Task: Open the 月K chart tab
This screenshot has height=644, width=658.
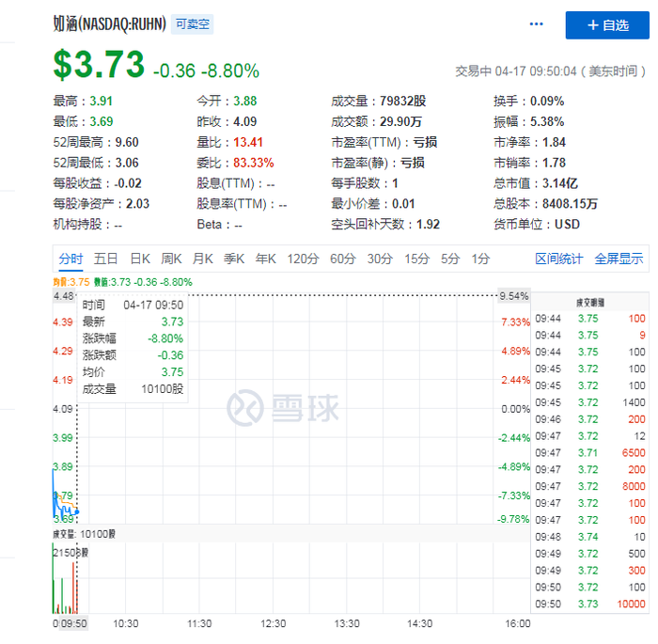Action: coord(203,259)
